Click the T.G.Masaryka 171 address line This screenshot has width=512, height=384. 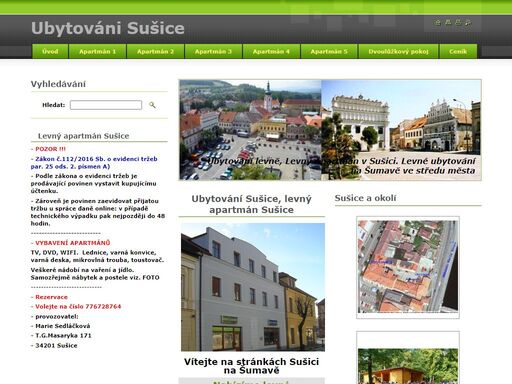click(x=61, y=336)
